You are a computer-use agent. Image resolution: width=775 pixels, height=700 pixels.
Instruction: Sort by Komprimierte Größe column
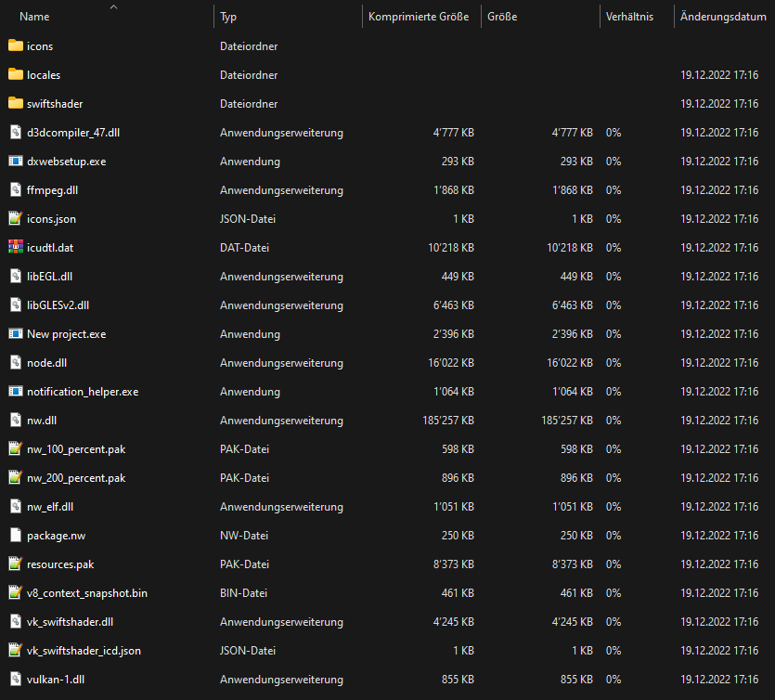[x=419, y=17]
